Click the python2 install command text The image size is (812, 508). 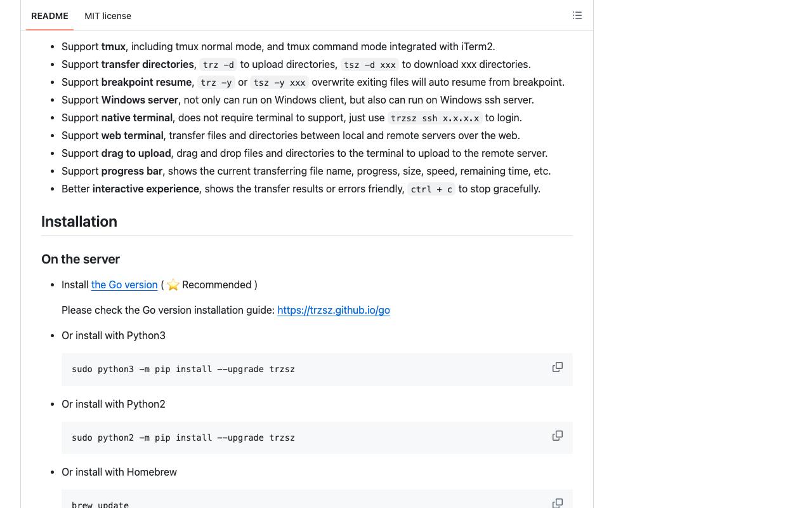pos(183,438)
